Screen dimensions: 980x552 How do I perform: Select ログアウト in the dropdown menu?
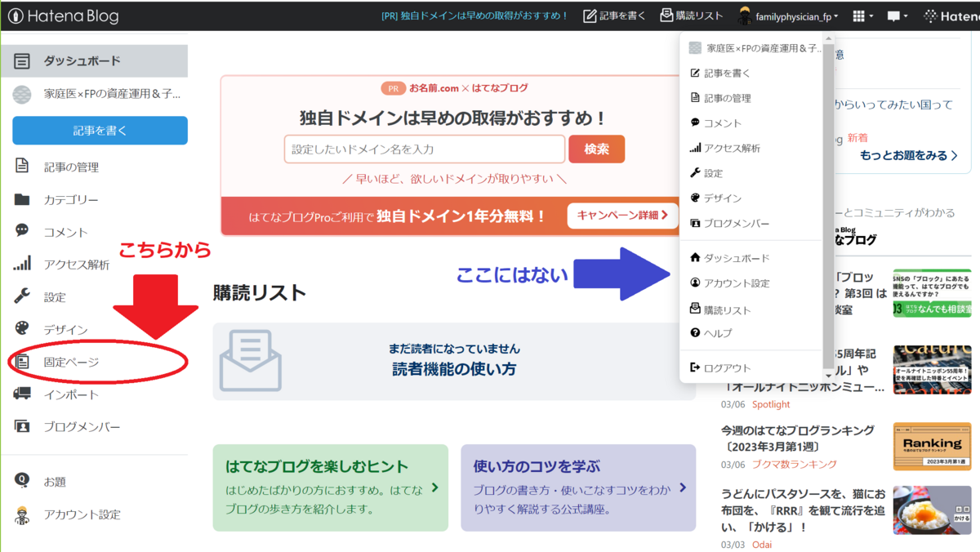[727, 367]
